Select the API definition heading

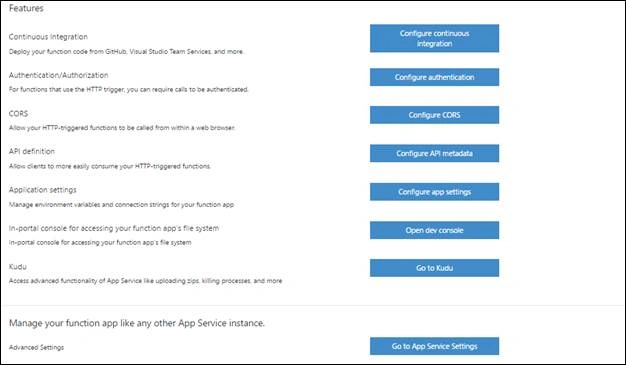tap(32, 151)
